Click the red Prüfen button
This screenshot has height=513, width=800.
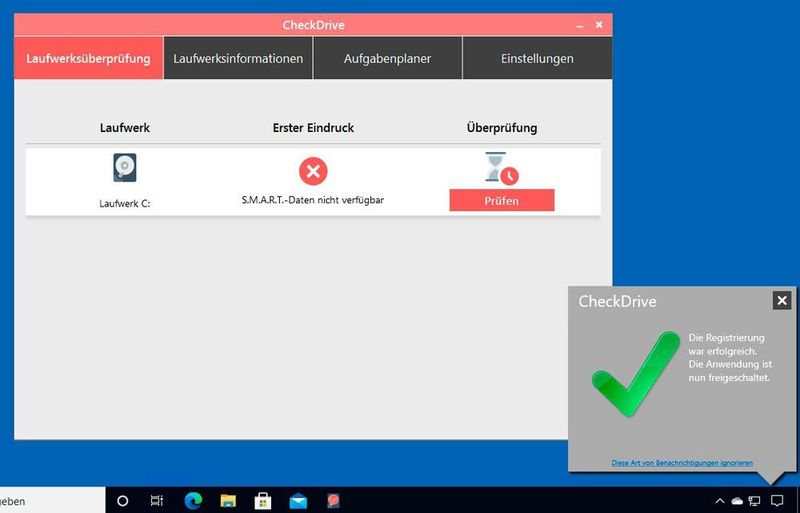[502, 200]
